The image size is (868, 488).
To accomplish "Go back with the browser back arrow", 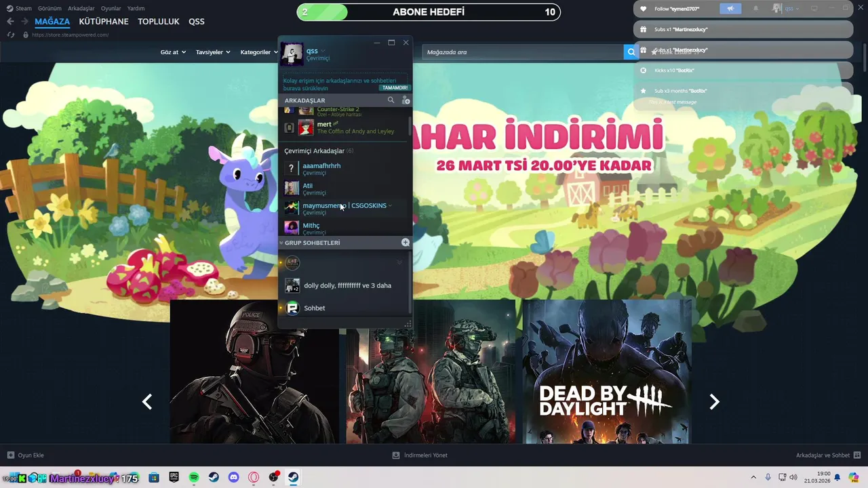I will point(10,22).
